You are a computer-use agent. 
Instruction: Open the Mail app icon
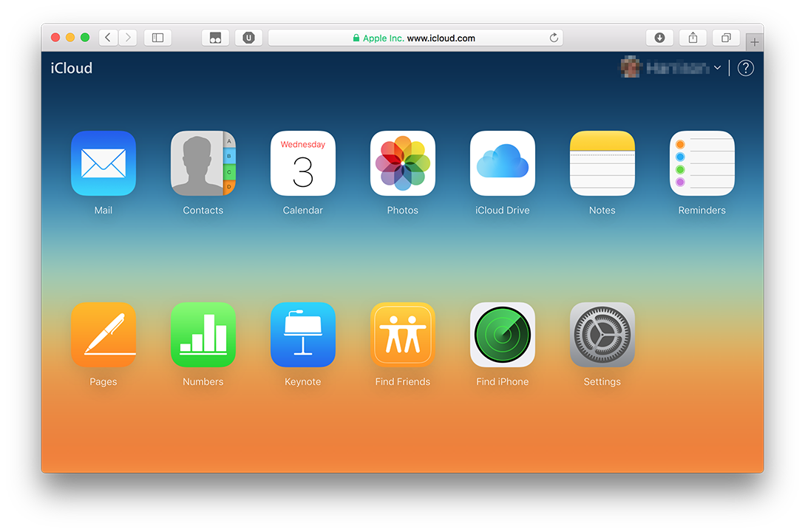[103, 163]
